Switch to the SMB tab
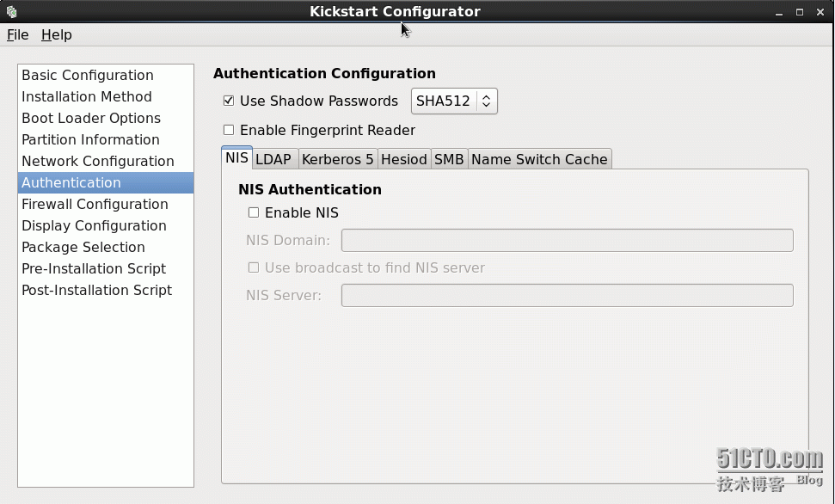 [x=449, y=159]
